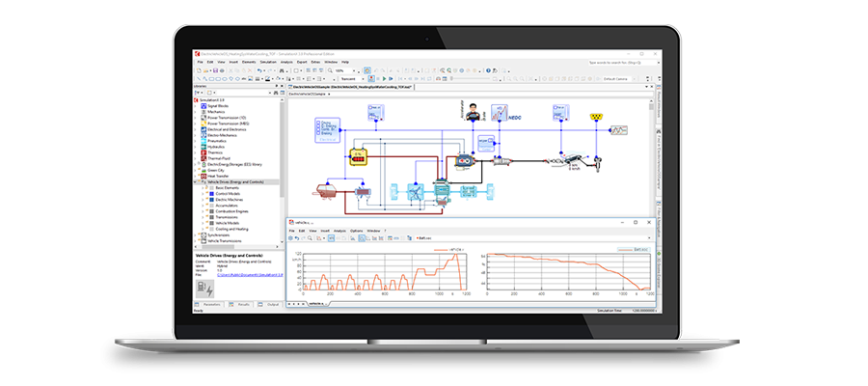Select the driver icon in the diagram
868x386 pixels.
pyautogui.click(x=473, y=112)
